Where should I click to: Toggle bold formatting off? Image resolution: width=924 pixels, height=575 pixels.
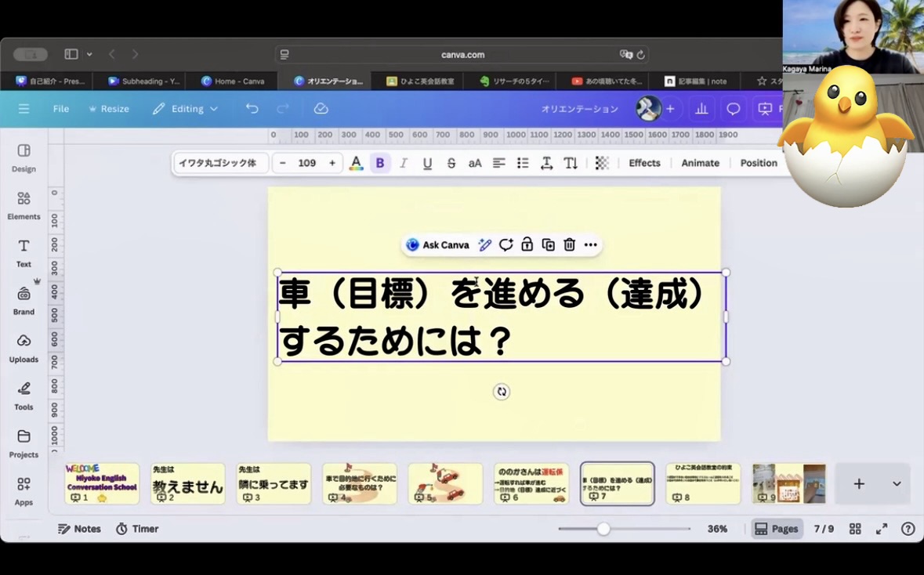(380, 163)
